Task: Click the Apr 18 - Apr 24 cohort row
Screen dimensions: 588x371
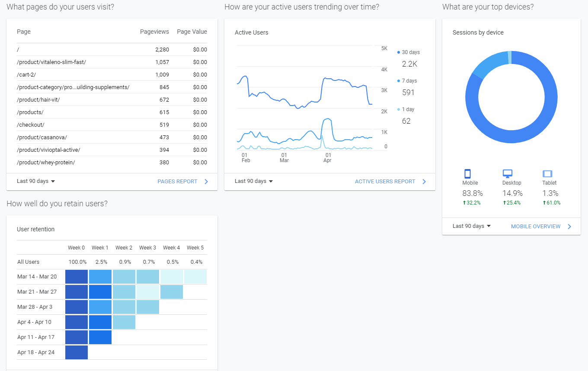Action: click(x=112, y=352)
